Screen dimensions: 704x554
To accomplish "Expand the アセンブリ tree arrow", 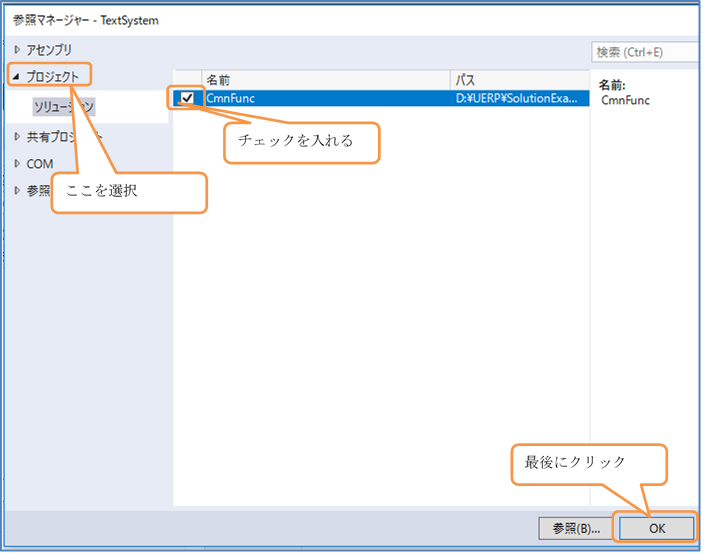I will (x=16, y=49).
